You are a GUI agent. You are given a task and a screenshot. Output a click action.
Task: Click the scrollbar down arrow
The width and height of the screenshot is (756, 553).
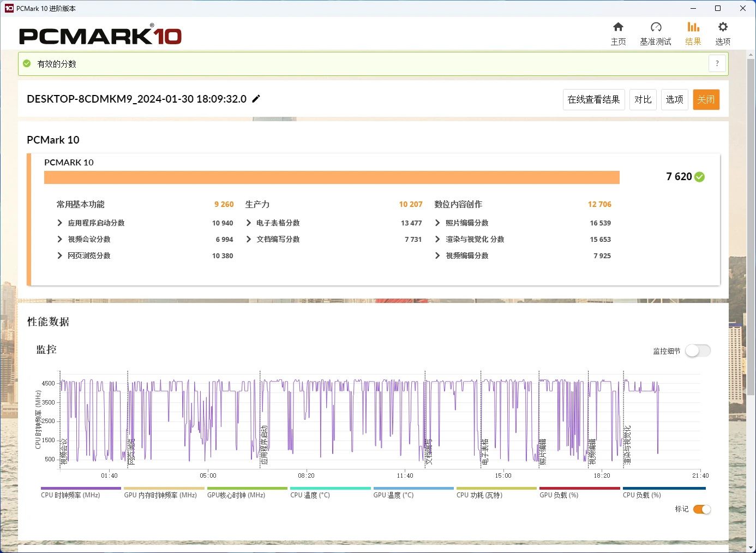751,547
